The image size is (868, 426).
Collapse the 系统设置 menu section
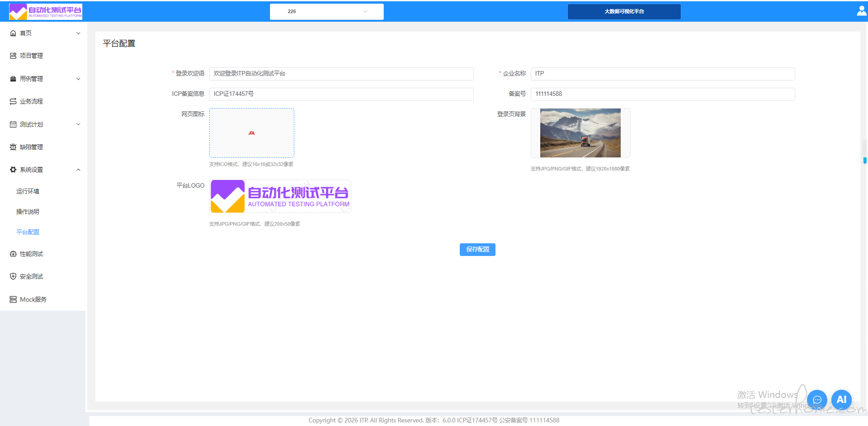point(78,170)
